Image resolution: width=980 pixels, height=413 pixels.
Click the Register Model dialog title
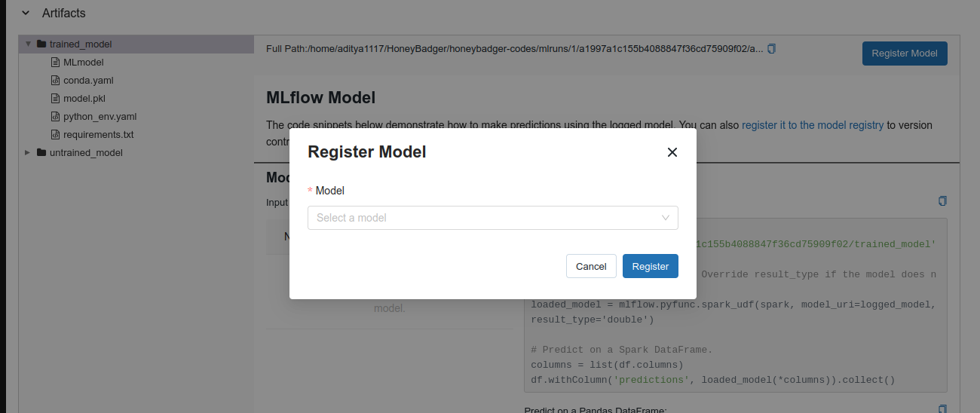coord(367,151)
